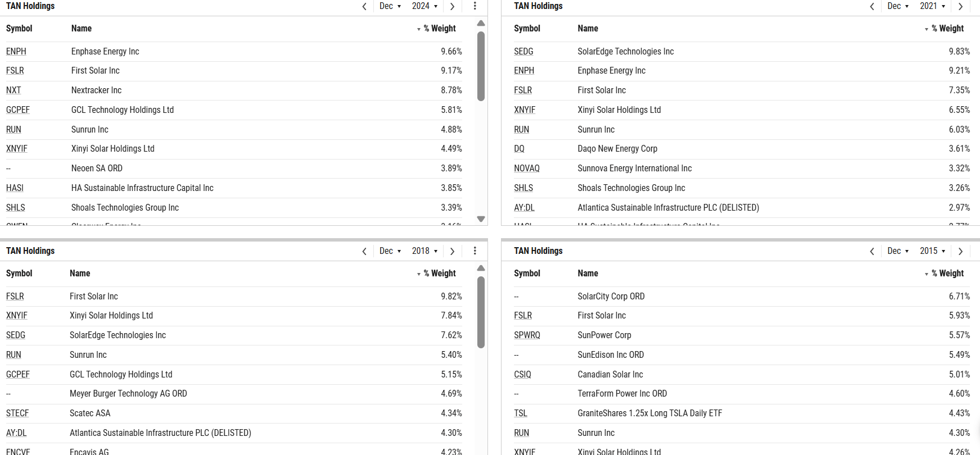This screenshot has height=455, width=980.
Task: Go to previous month in 2024 holdings panel
Action: tap(364, 6)
